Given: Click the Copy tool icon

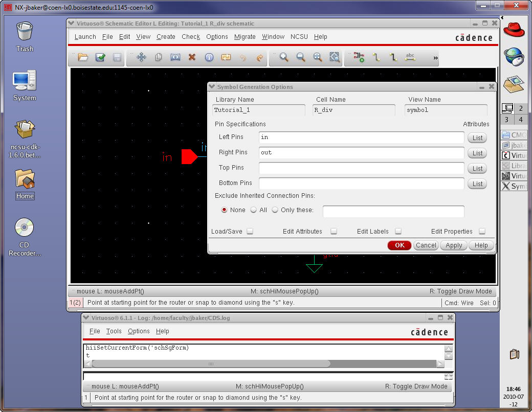Looking at the screenshot, I should click(159, 58).
